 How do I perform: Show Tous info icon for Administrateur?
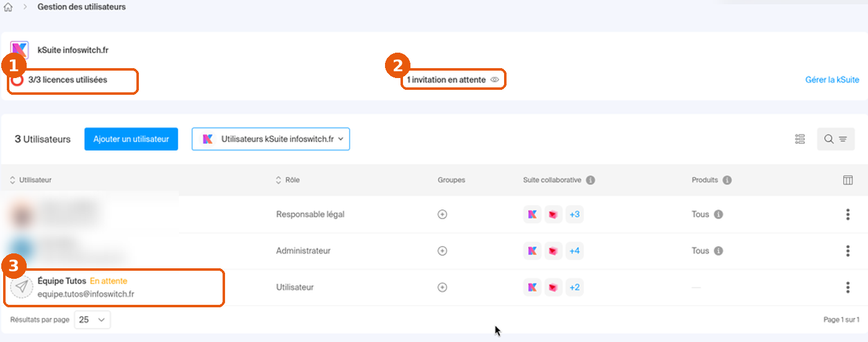(x=718, y=251)
